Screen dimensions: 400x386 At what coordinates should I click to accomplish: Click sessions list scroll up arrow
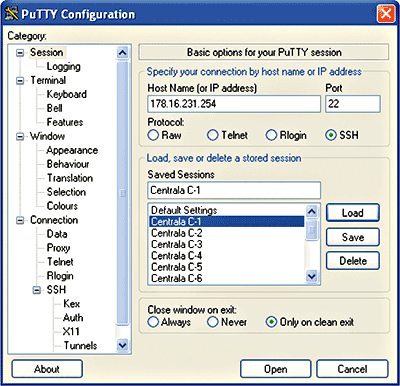312,211
